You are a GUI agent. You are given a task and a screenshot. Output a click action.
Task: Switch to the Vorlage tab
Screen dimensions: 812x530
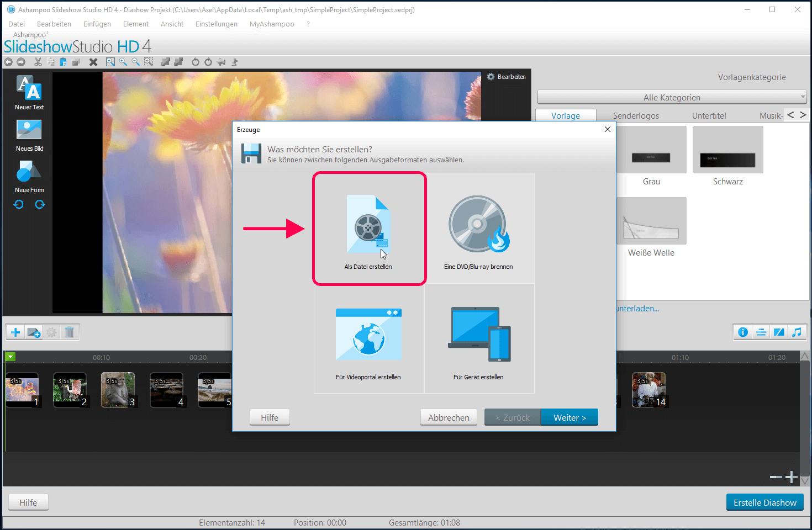click(x=566, y=115)
